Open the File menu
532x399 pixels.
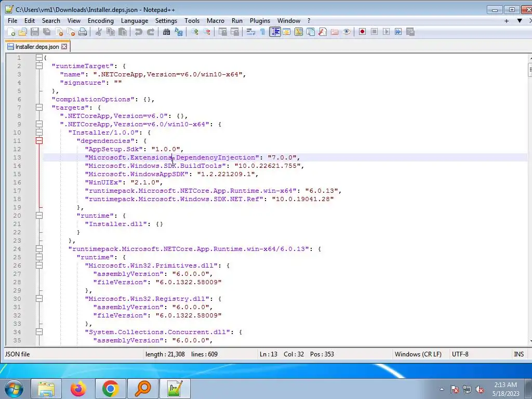[x=12, y=21]
